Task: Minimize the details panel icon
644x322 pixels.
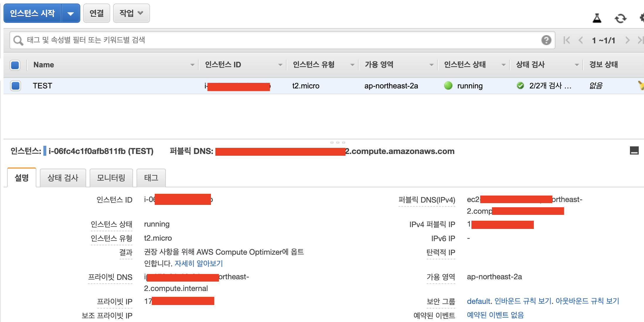Action: pyautogui.click(x=634, y=150)
